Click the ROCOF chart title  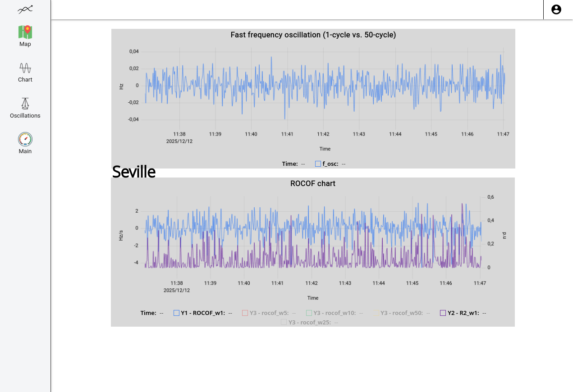click(313, 183)
